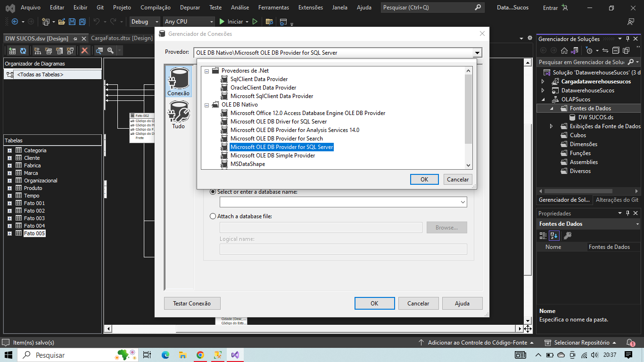Screen dimensions: 644x362
Task: Select the Dimensões folder in Gerenciador de Soluções
Action: (x=583, y=144)
